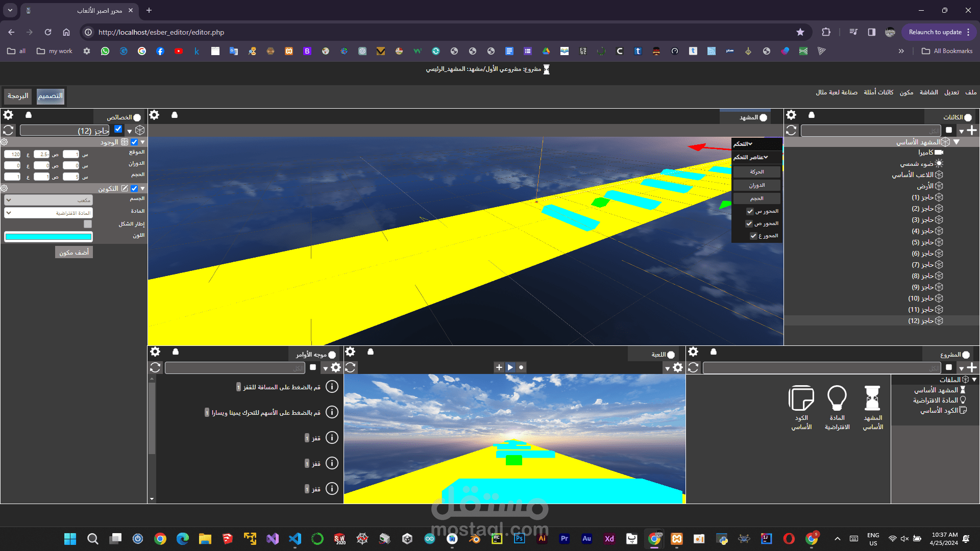Click the plus icon in Objects panel
The width and height of the screenshot is (980, 551).
(972, 131)
